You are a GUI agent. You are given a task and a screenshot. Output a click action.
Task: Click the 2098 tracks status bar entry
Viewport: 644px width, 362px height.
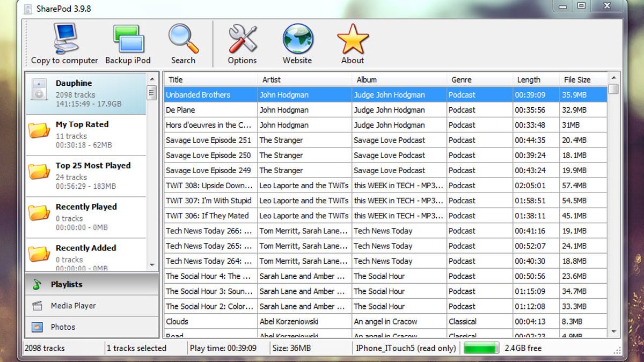tap(45, 348)
